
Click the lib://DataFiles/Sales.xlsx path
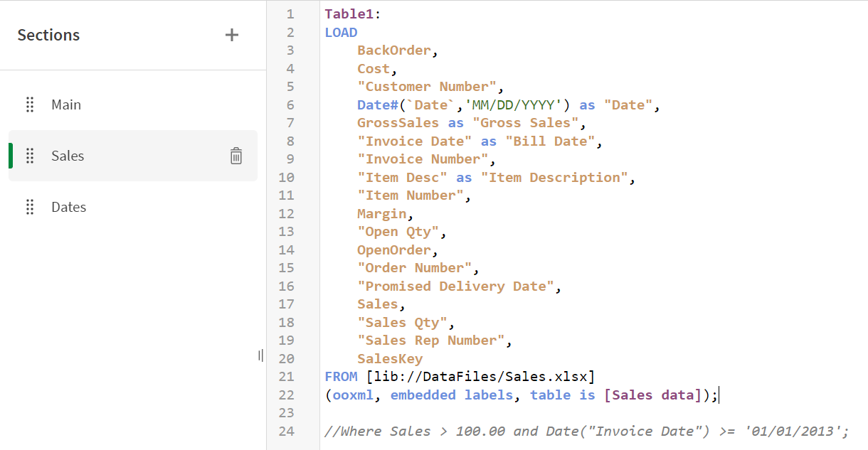coord(481,377)
